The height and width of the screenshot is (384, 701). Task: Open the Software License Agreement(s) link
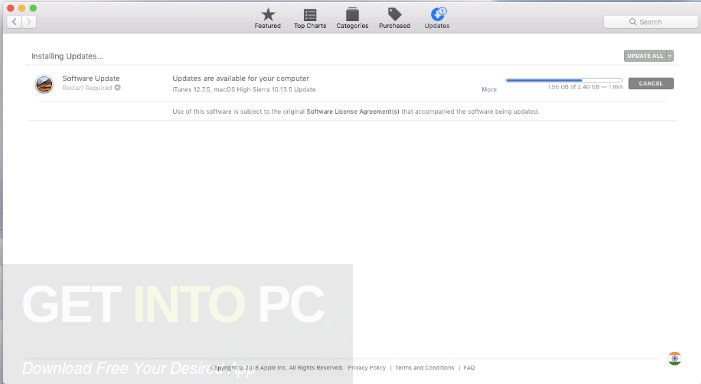[353, 112]
